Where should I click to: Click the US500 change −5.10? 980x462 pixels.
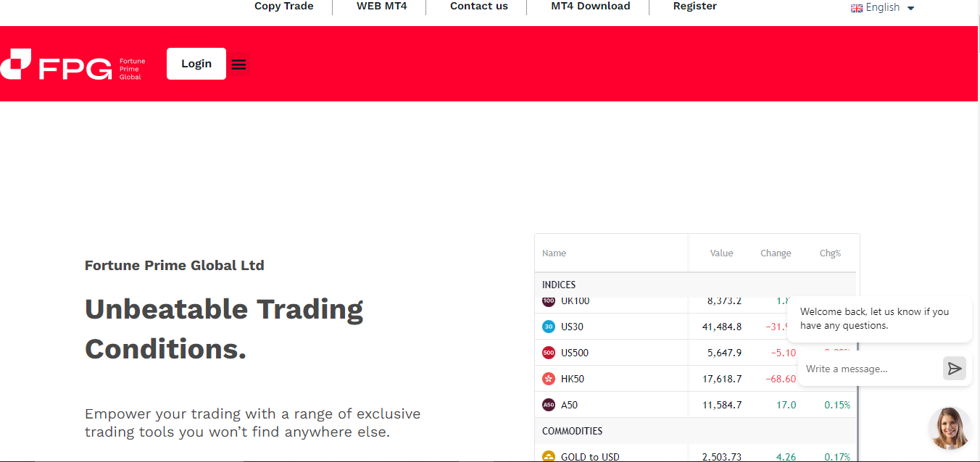[x=784, y=353]
